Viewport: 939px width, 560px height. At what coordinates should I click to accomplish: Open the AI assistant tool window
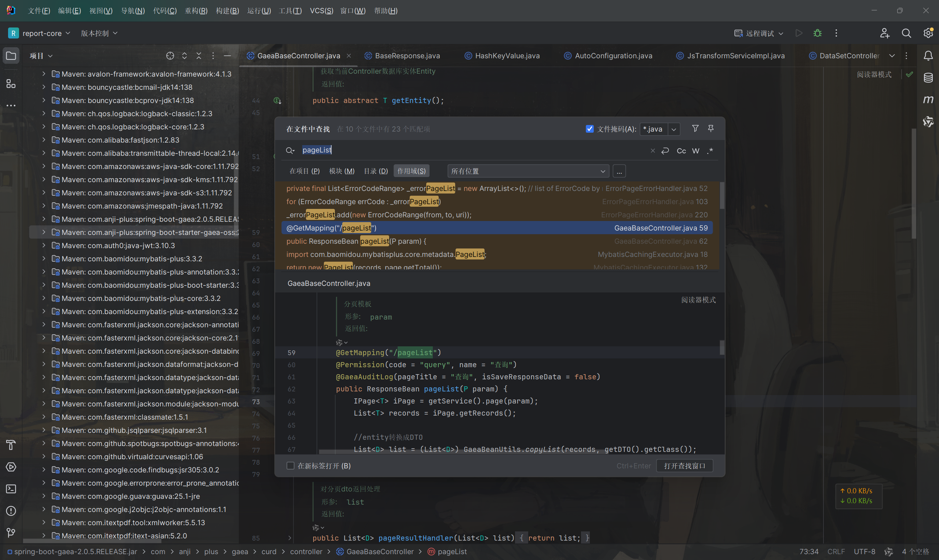click(928, 122)
